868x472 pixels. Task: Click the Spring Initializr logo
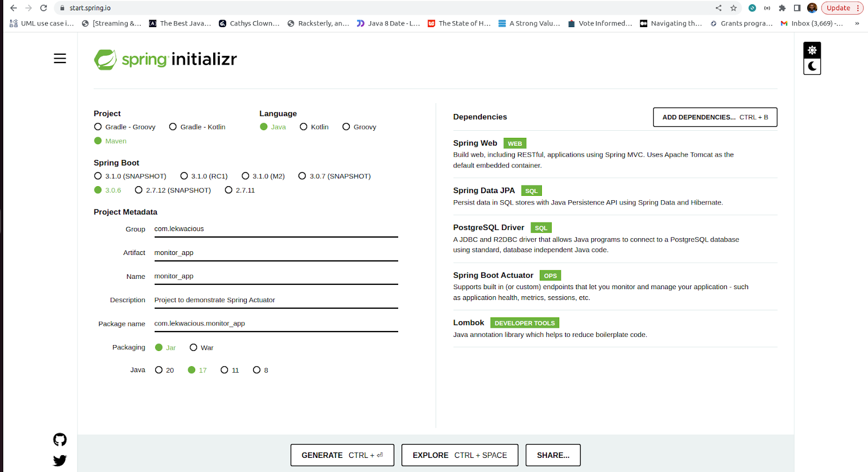click(x=165, y=59)
